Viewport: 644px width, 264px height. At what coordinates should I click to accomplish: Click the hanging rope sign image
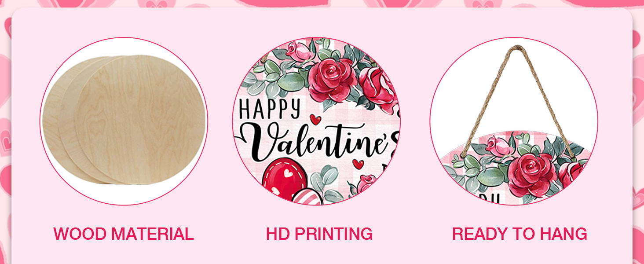click(x=514, y=121)
